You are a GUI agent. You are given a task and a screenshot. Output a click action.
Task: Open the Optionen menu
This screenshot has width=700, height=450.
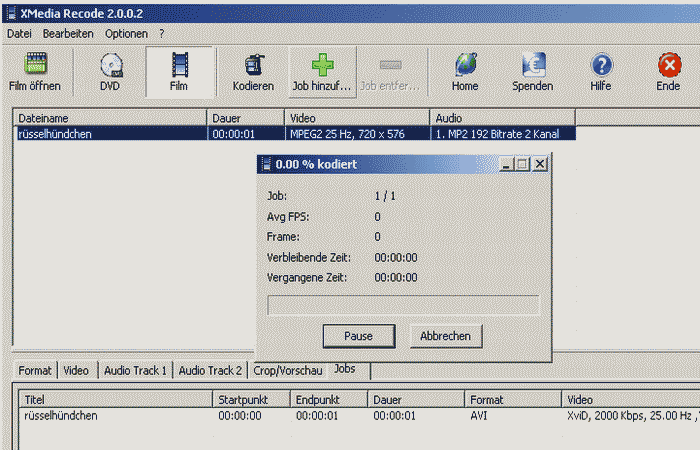point(126,33)
